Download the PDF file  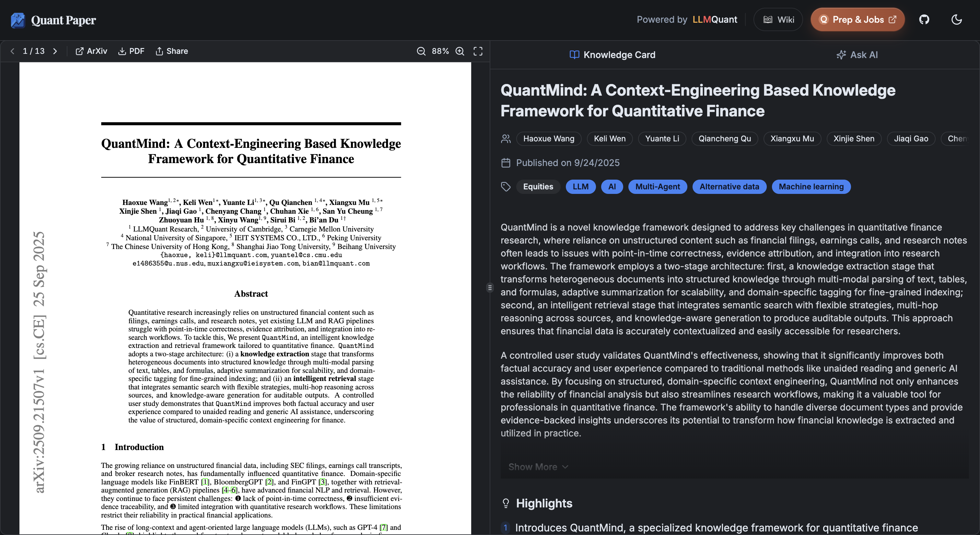[x=131, y=51]
